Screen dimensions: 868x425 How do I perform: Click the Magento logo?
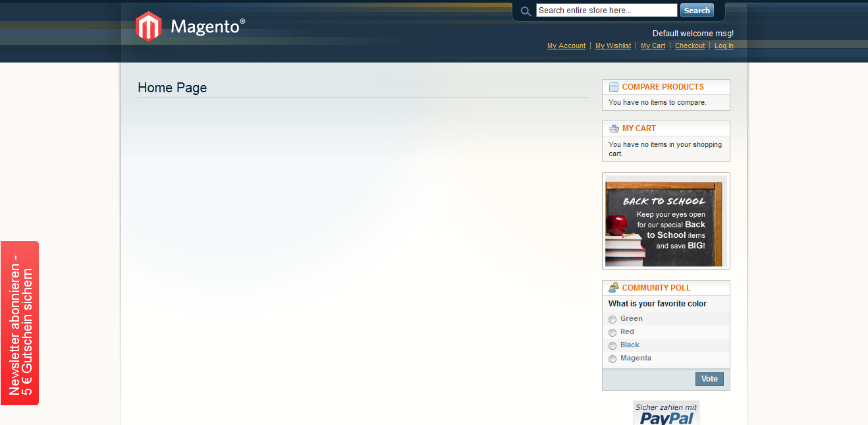(190, 26)
